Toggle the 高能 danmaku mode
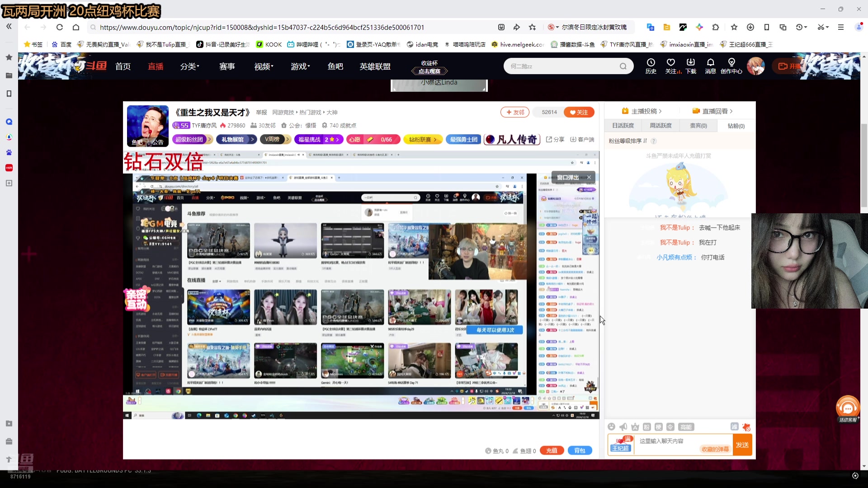 pos(686,427)
